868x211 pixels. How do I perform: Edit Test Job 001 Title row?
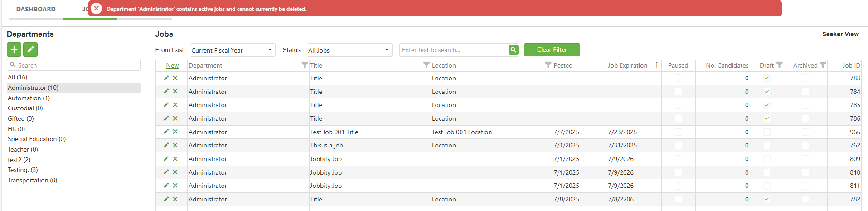click(166, 132)
